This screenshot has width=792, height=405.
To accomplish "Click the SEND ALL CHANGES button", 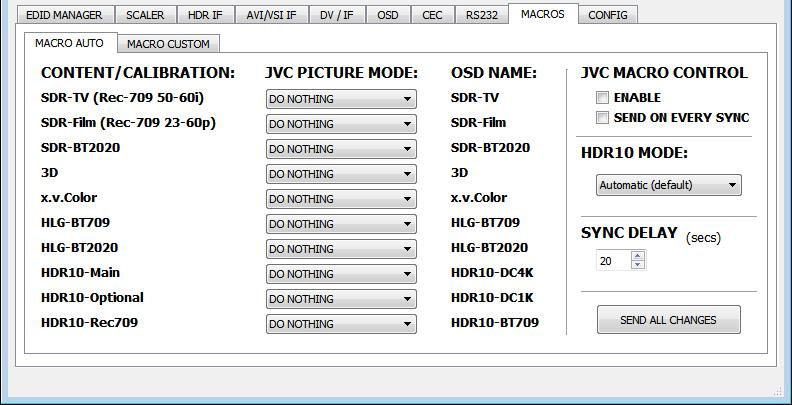I will point(669,320).
